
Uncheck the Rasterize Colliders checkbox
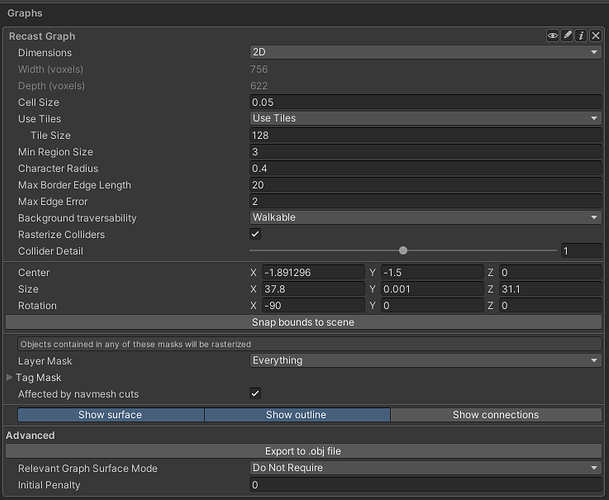coord(255,234)
